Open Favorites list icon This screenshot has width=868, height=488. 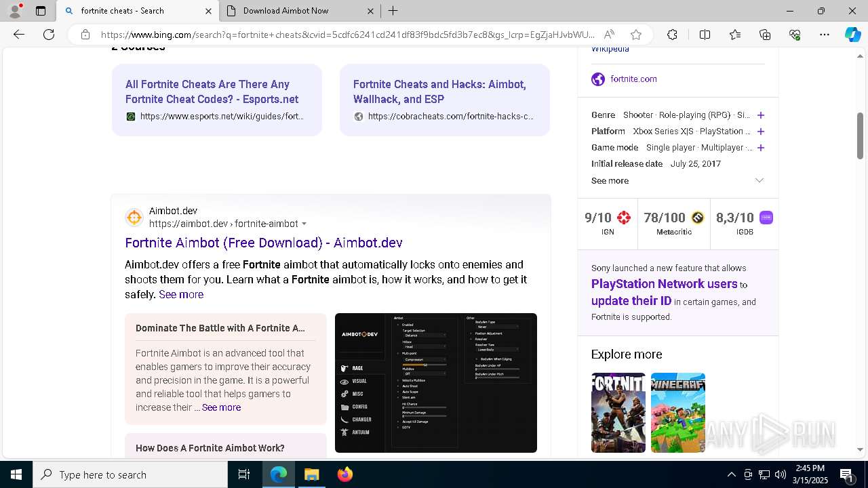click(x=735, y=35)
